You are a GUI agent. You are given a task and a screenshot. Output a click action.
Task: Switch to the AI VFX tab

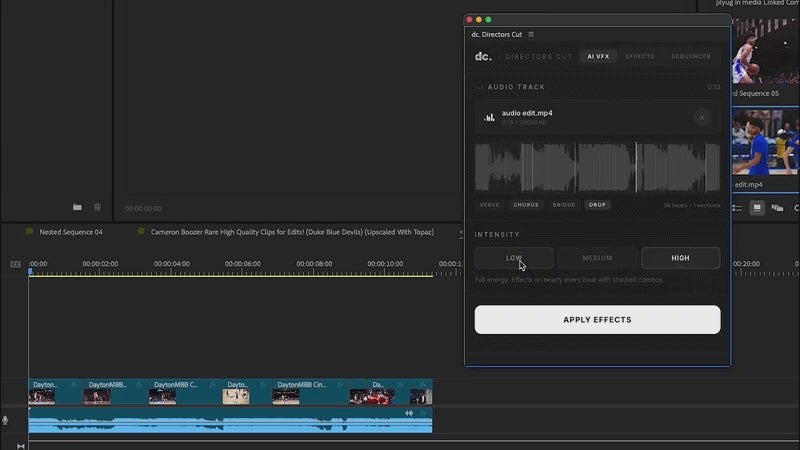[x=598, y=57]
